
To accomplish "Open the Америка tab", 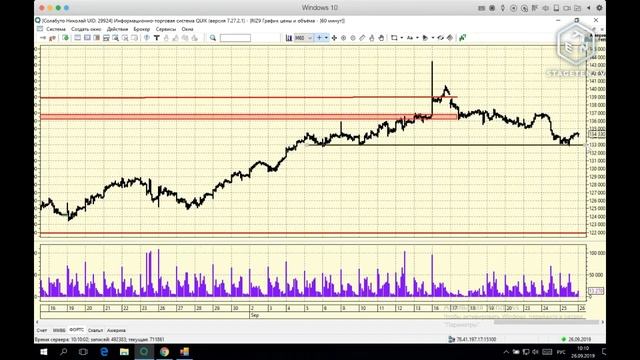I will 116,330.
